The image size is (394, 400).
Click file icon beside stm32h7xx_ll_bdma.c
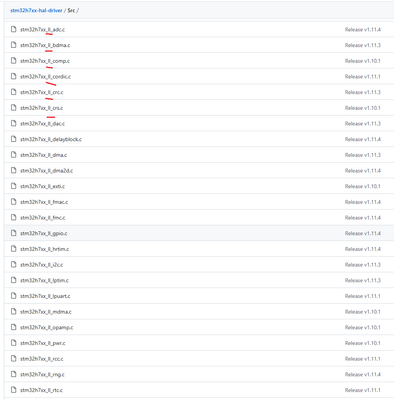coord(14,45)
